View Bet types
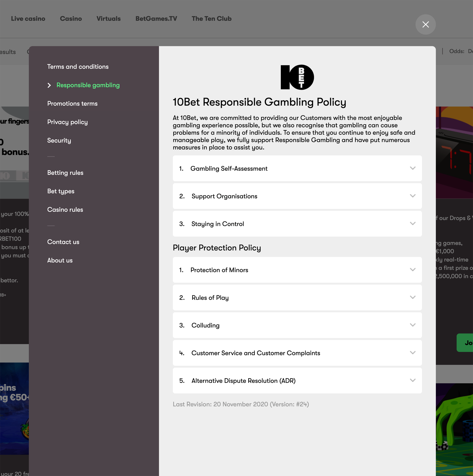The width and height of the screenshot is (473, 476). [61, 191]
